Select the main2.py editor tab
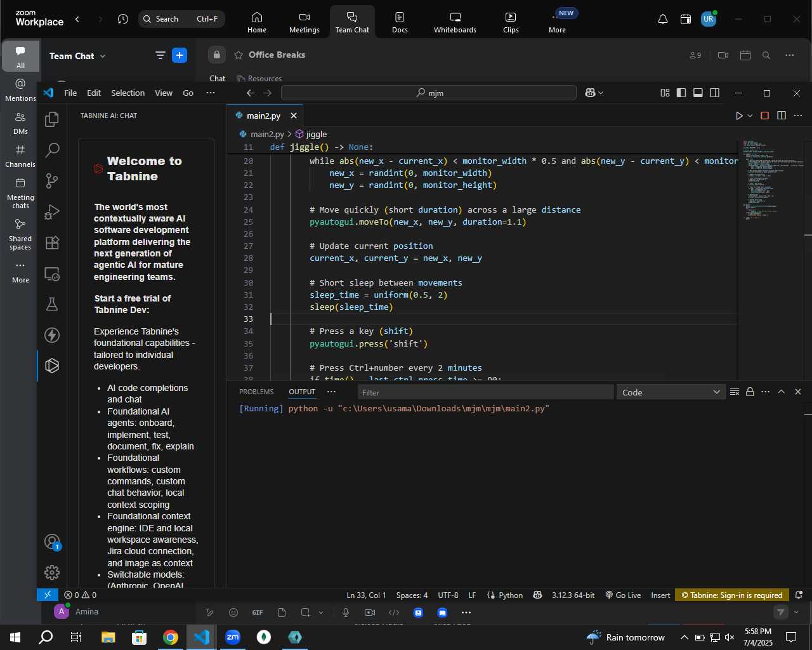The height and width of the screenshot is (650, 812). pyautogui.click(x=263, y=116)
